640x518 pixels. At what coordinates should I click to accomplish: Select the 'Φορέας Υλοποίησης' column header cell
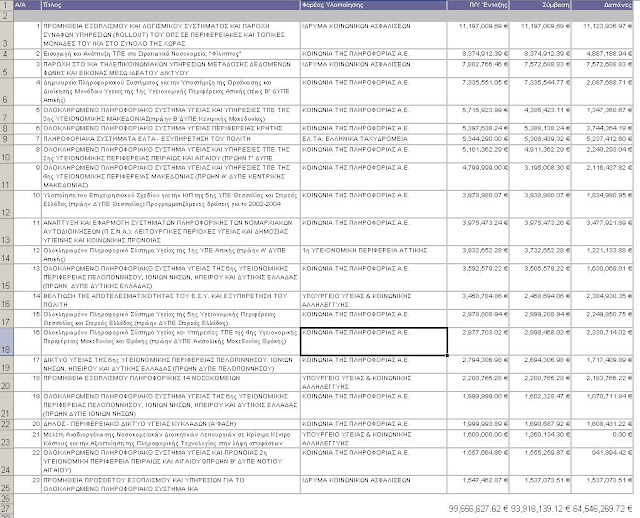click(373, 5)
